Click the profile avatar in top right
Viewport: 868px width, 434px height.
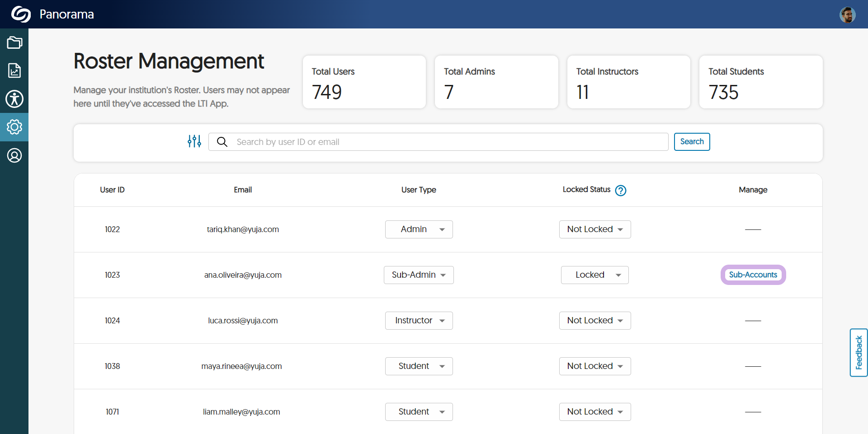(847, 15)
